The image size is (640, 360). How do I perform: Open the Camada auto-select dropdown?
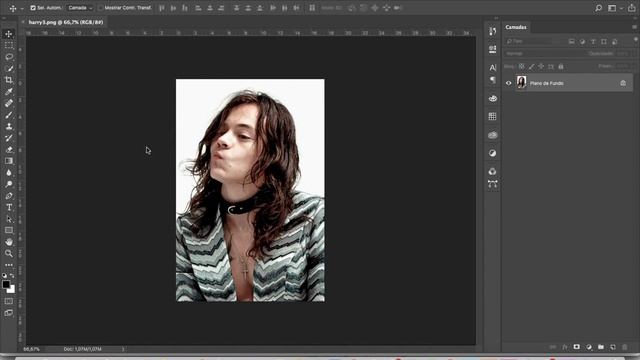click(x=80, y=8)
